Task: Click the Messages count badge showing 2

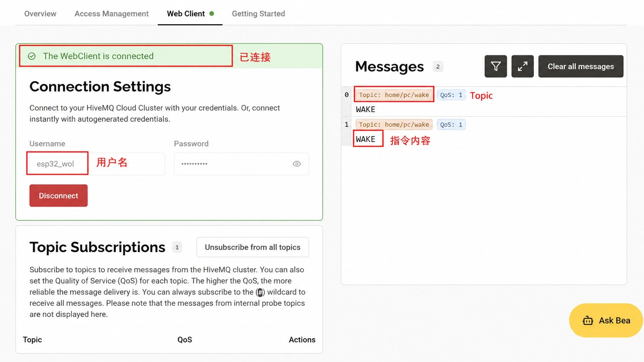Action: (438, 67)
